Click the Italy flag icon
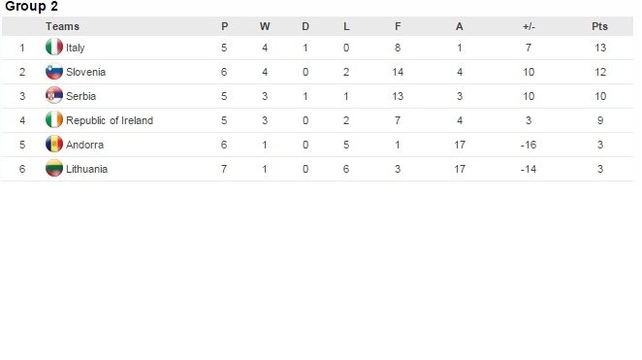Viewport: 642px width, 360px height. tap(54, 47)
